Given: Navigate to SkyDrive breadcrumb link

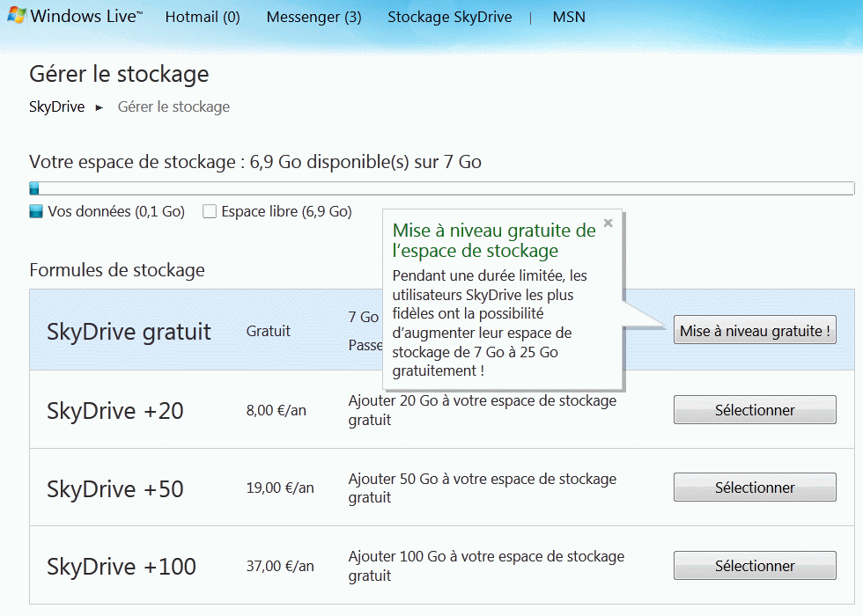Looking at the screenshot, I should pyautogui.click(x=56, y=106).
